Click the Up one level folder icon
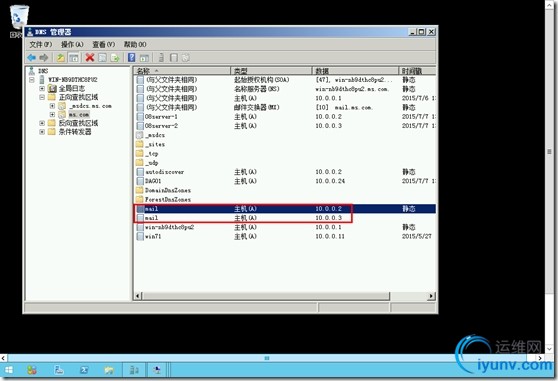Viewport: 558px width, 381px height. click(61, 58)
